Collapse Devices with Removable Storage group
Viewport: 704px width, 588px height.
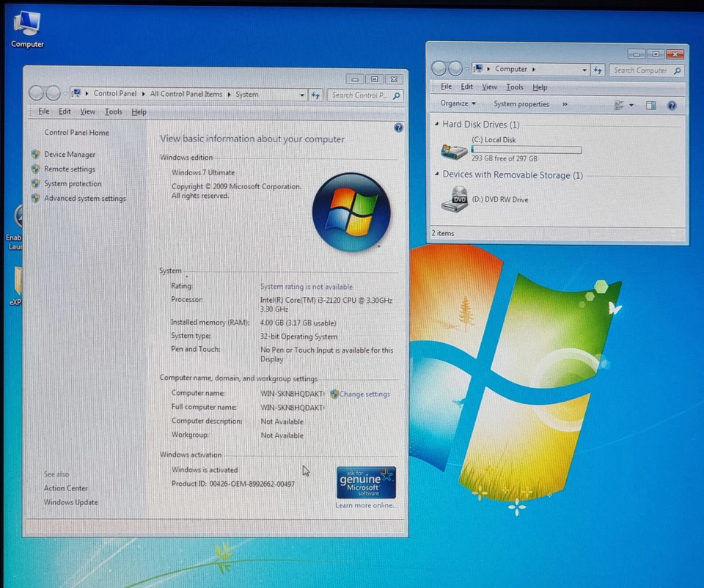click(x=436, y=174)
